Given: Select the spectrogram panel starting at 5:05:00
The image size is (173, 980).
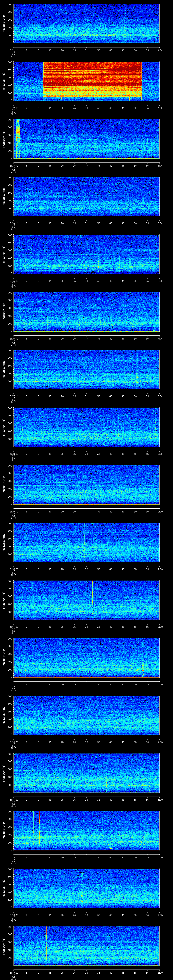Looking at the screenshot, I should tap(86, 254).
